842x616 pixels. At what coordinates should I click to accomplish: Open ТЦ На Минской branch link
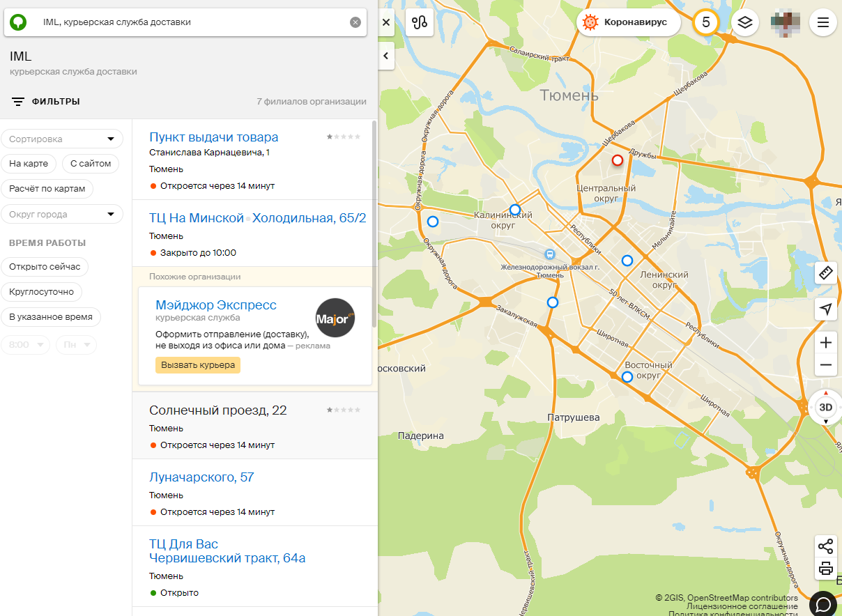point(197,218)
